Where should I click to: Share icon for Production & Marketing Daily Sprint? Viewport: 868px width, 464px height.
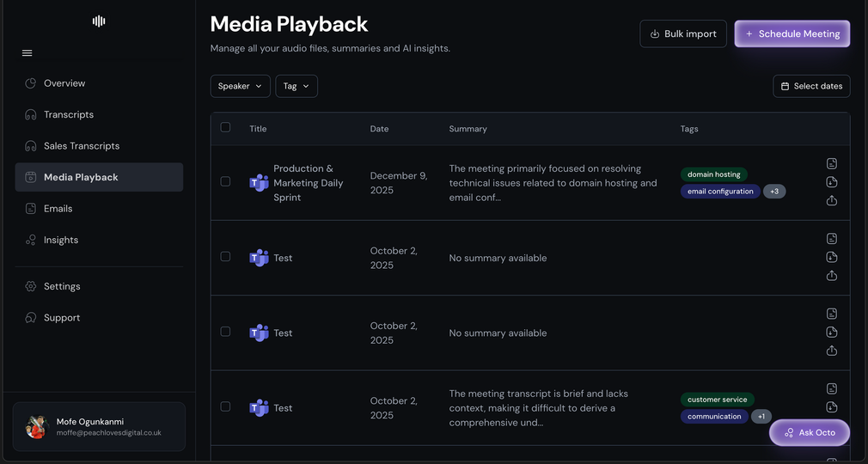click(832, 200)
